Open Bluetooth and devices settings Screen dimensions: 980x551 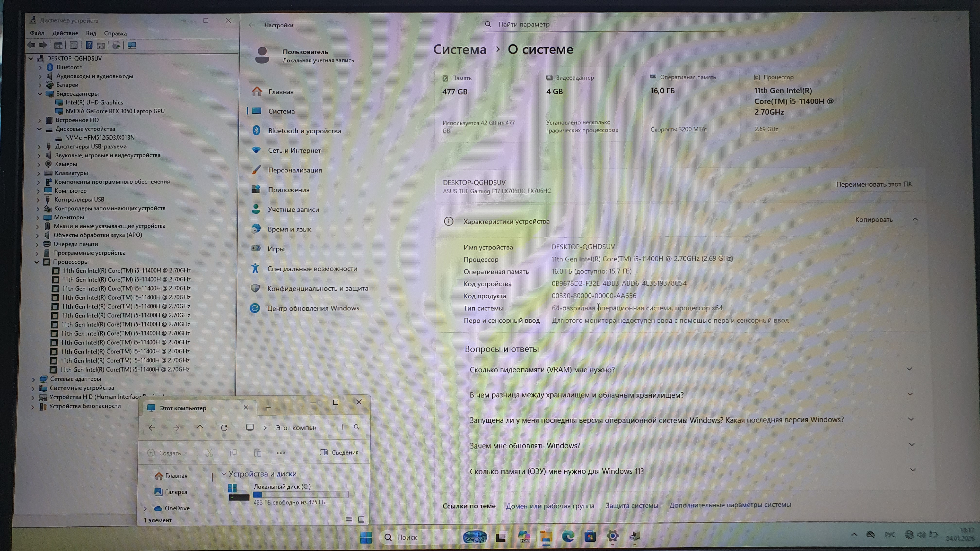pyautogui.click(x=304, y=131)
